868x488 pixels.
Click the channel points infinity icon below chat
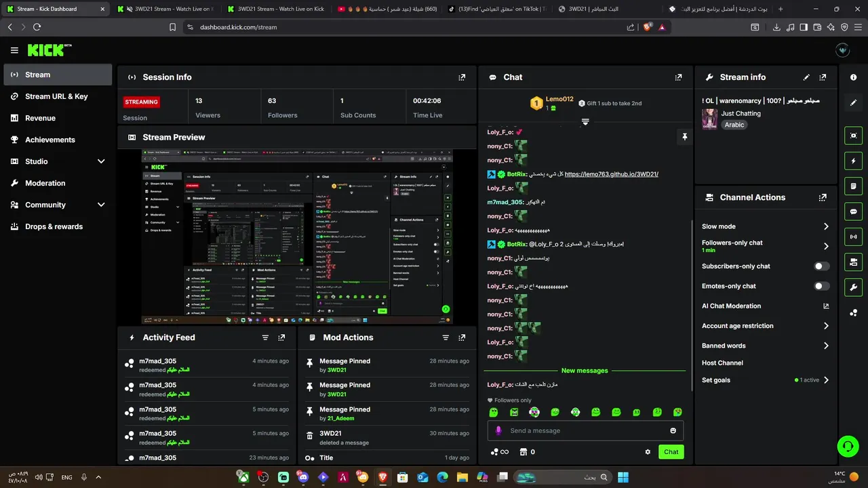click(499, 452)
